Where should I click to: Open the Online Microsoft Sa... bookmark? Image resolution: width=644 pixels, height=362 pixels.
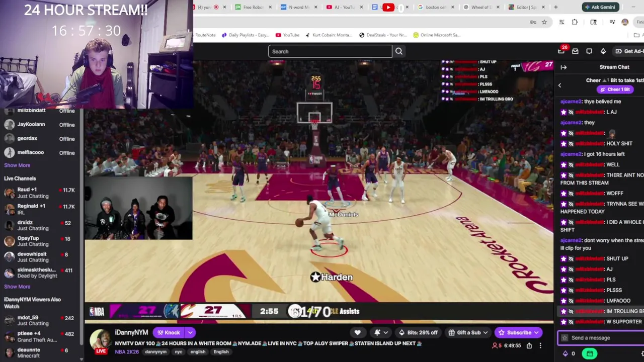click(436, 35)
